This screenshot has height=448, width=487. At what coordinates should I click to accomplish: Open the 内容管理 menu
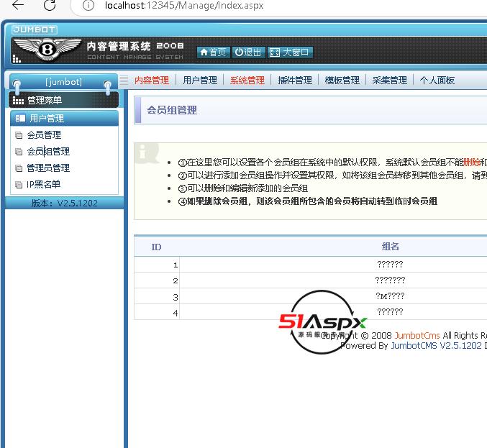[x=152, y=81]
